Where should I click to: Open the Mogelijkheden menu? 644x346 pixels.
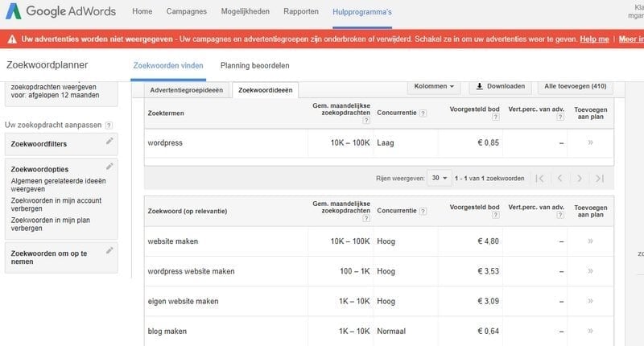point(246,11)
